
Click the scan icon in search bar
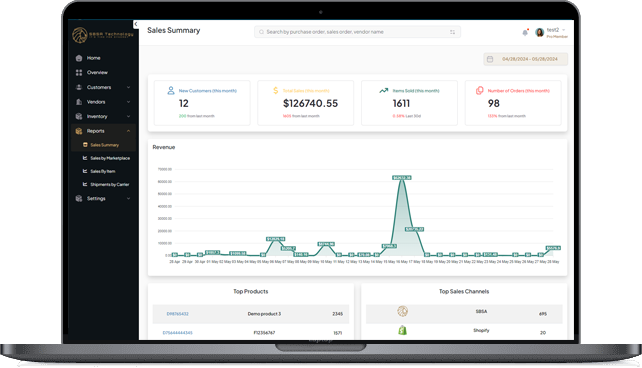452,32
